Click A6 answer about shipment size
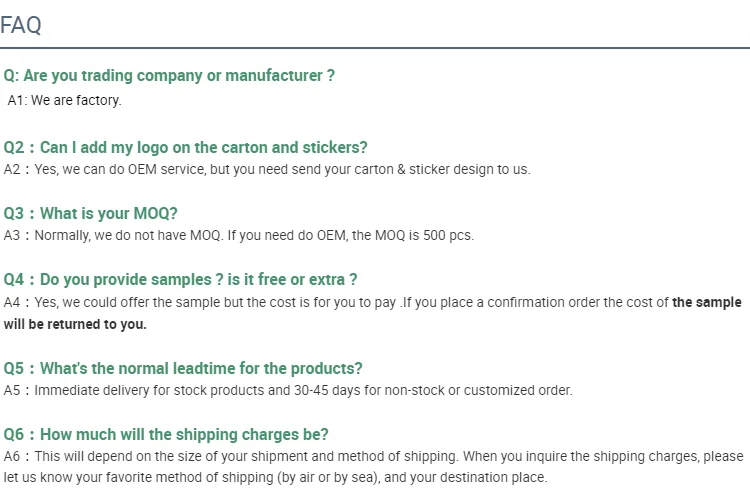 click(374, 456)
